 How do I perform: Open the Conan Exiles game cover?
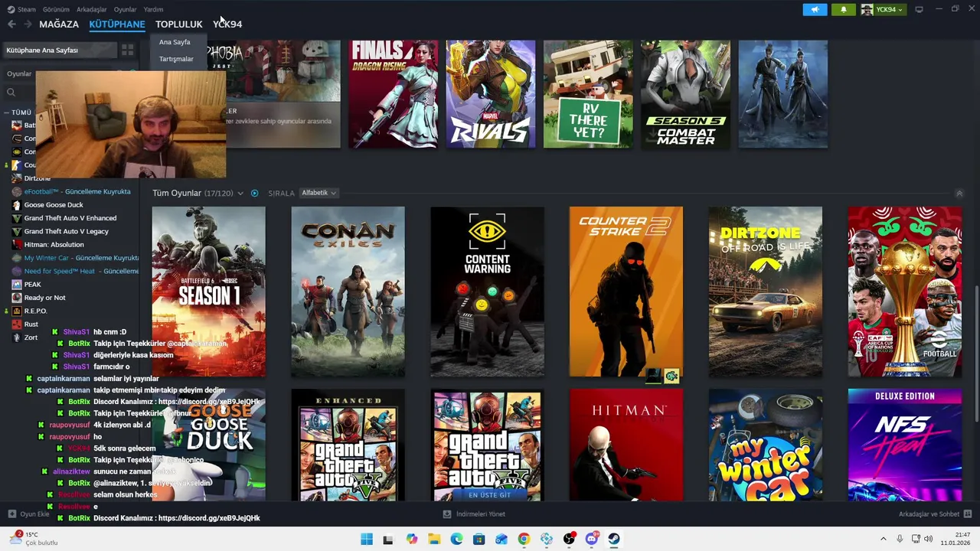click(348, 292)
